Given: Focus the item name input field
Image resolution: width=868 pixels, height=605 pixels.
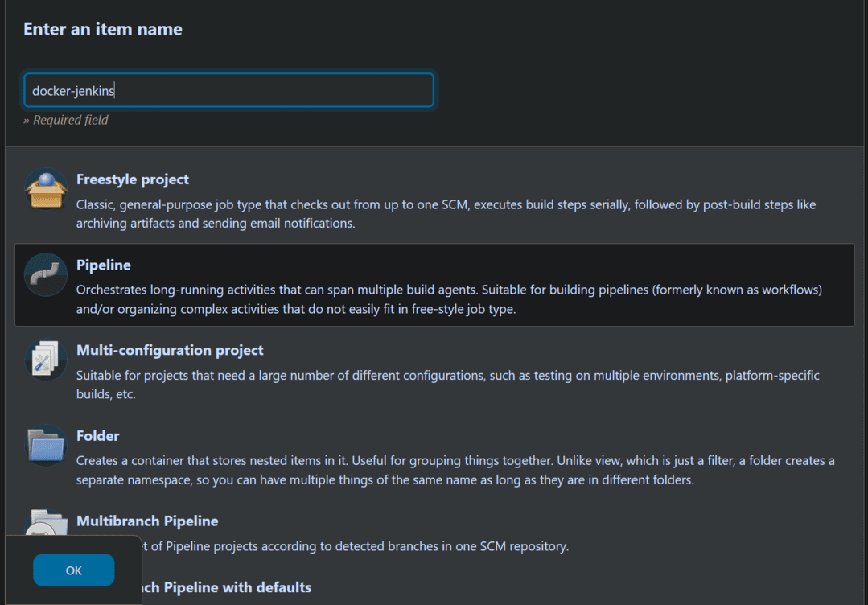Looking at the screenshot, I should pos(228,91).
